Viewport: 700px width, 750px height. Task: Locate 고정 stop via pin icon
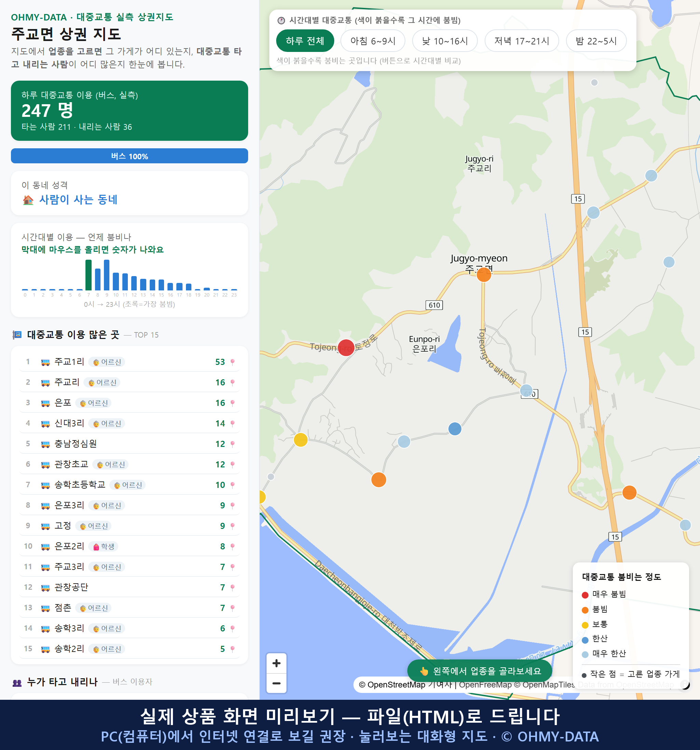[x=232, y=526]
